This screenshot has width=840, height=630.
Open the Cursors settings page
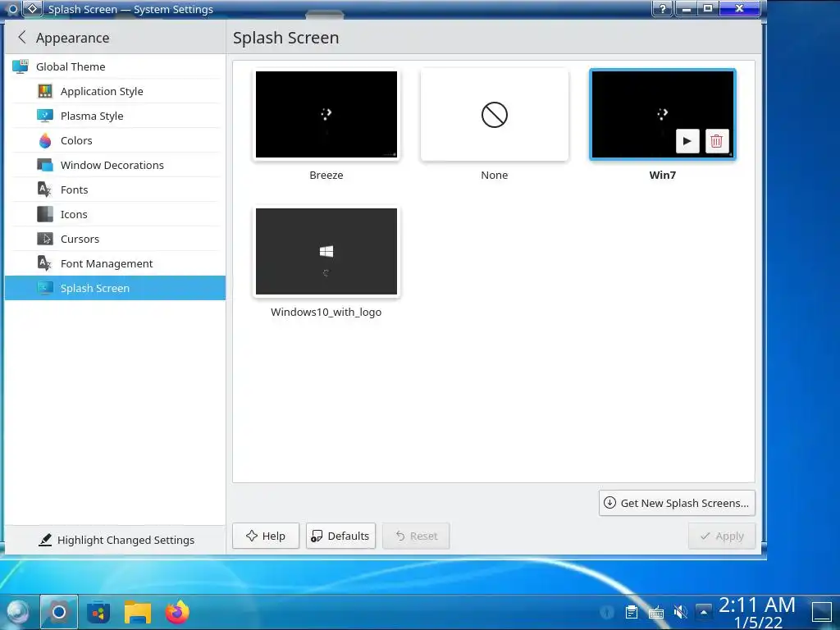115,239
